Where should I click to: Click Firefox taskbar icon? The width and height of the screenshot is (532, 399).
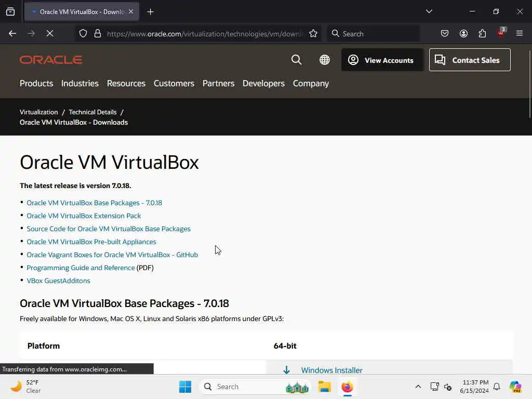[x=347, y=387]
